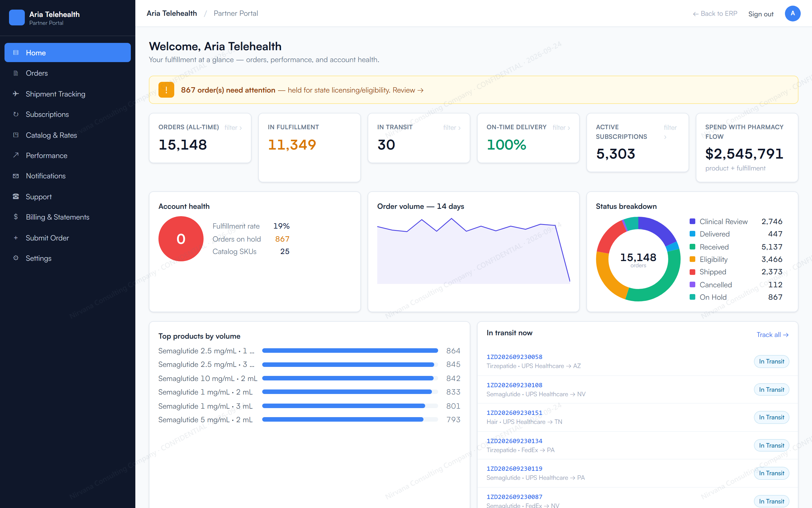The height and width of the screenshot is (508, 812).
Task: Click Sign out
Action: (x=761, y=14)
